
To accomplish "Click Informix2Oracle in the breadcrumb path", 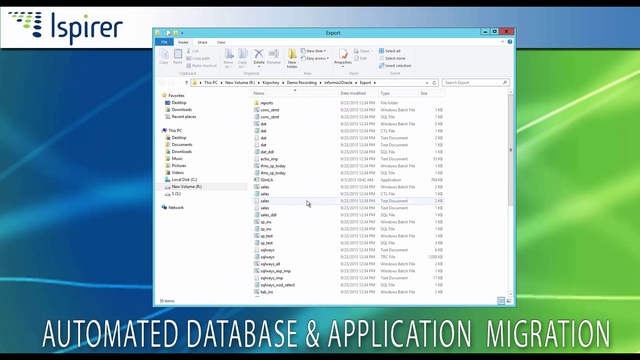I will [x=338, y=82].
